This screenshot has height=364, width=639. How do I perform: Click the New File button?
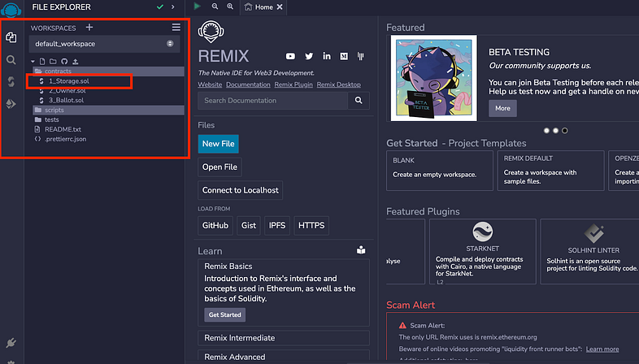tap(219, 144)
